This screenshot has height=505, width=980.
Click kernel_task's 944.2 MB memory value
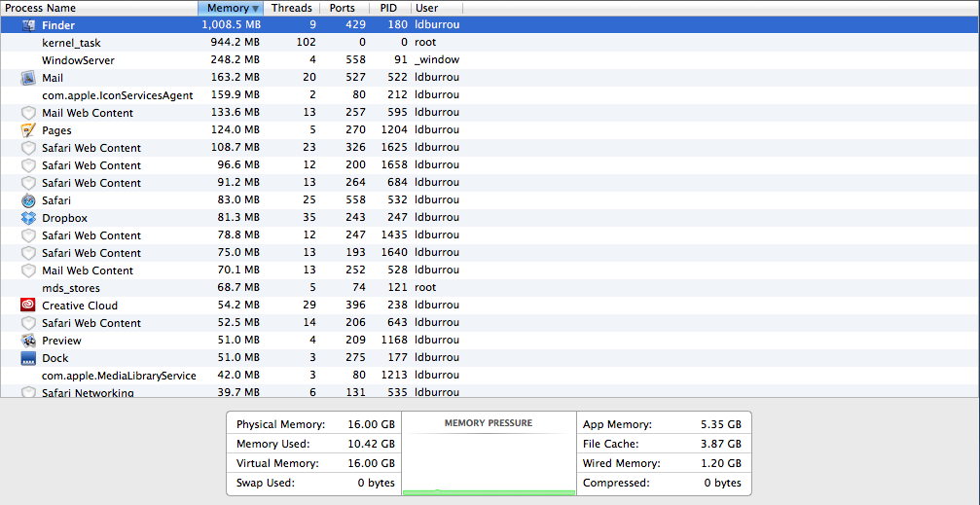[236, 43]
